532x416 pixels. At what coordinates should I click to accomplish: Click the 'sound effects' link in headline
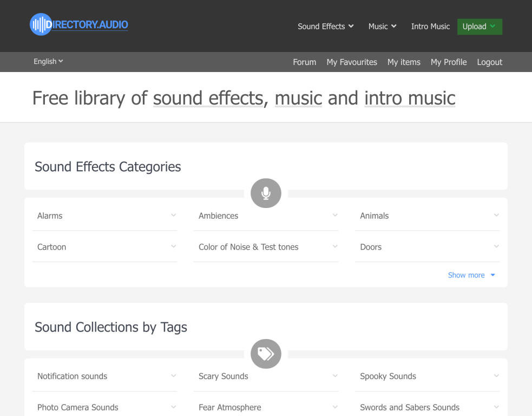208,98
